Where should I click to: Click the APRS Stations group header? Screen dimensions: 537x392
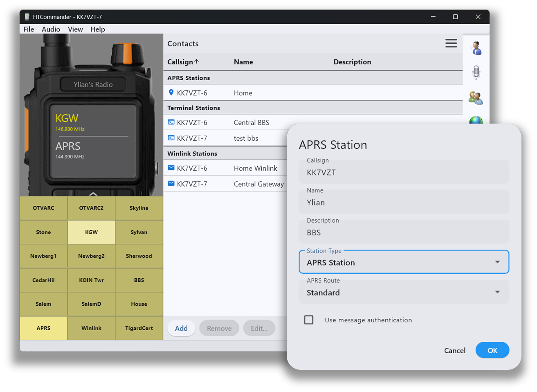point(313,78)
